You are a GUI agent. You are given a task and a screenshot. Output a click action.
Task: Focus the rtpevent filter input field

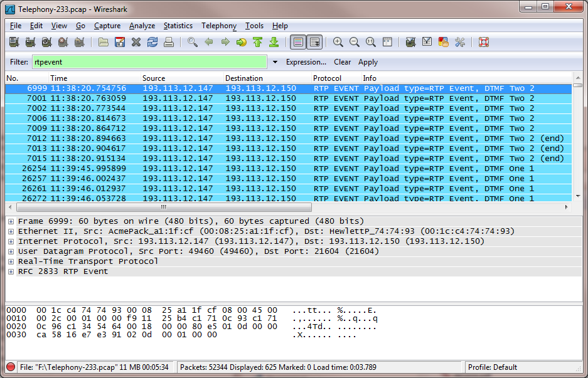(149, 62)
